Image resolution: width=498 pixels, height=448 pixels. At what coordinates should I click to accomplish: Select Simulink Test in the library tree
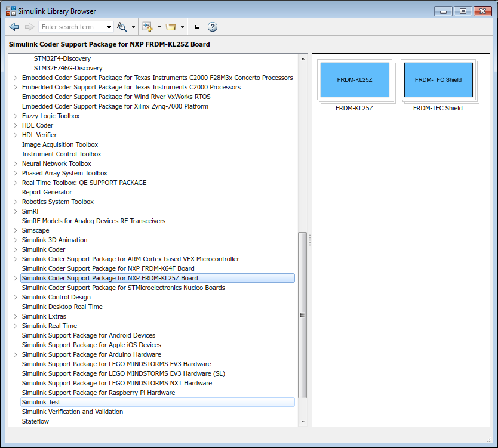pos(41,402)
